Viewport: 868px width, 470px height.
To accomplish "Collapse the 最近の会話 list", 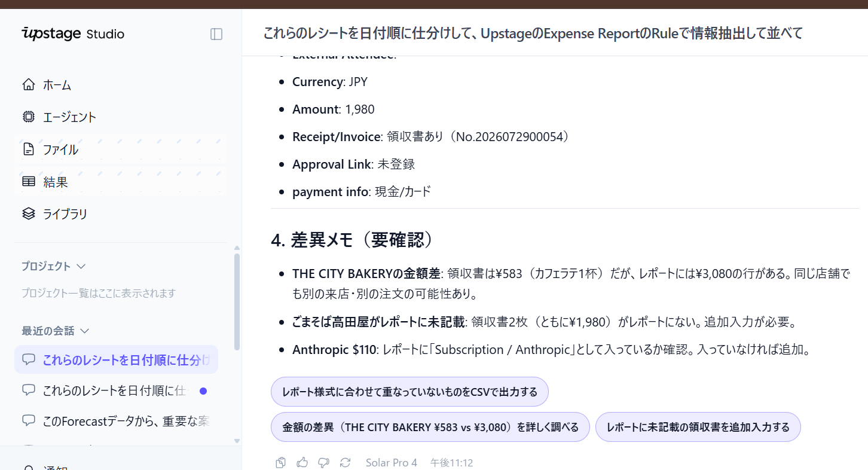I will tap(55, 331).
